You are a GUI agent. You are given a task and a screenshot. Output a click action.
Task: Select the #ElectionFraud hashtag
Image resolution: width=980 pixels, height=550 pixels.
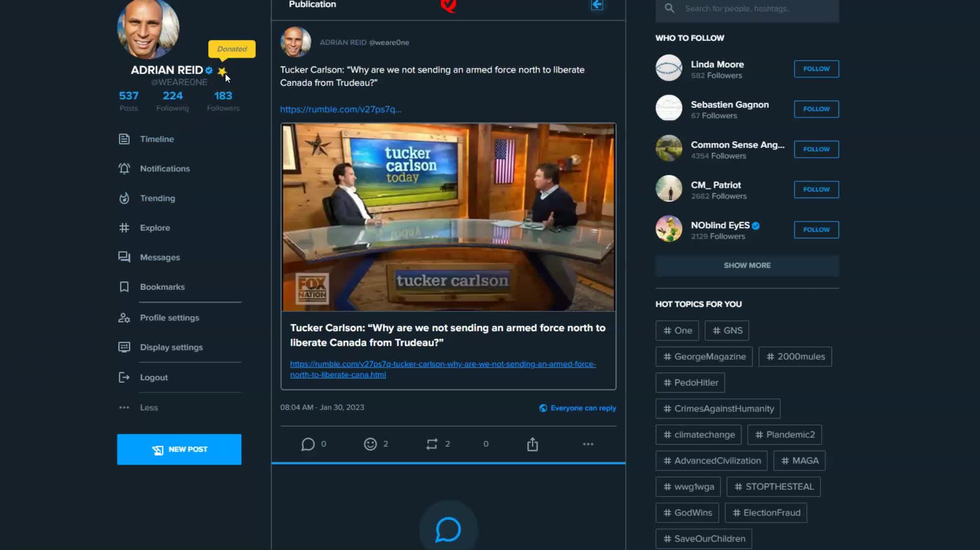(766, 513)
